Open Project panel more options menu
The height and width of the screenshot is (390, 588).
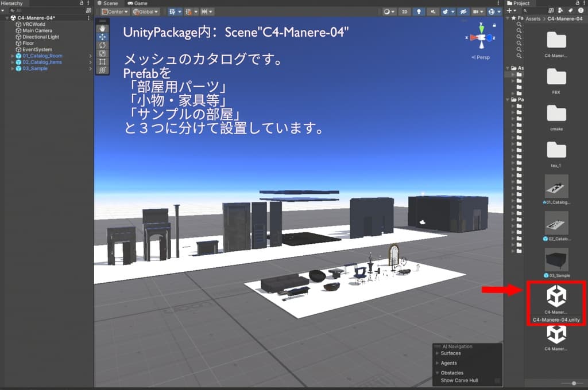(x=585, y=3)
